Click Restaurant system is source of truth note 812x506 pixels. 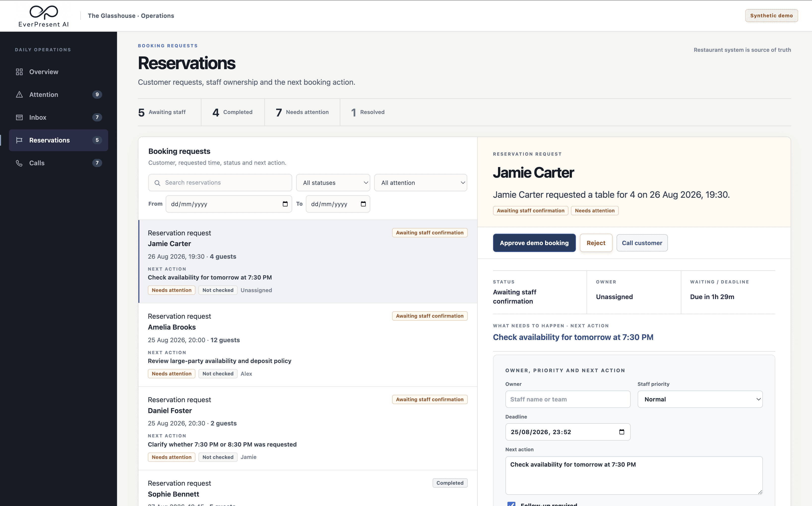click(x=742, y=50)
